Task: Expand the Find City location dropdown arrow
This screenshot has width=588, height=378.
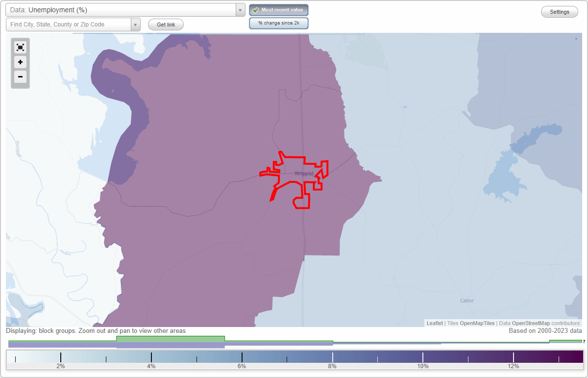Action: click(x=135, y=25)
